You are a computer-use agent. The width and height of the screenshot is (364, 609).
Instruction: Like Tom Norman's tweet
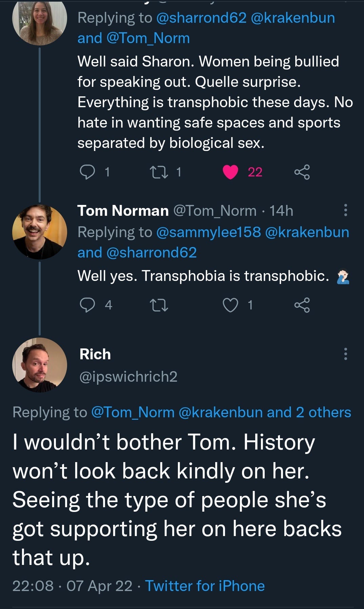tap(230, 305)
